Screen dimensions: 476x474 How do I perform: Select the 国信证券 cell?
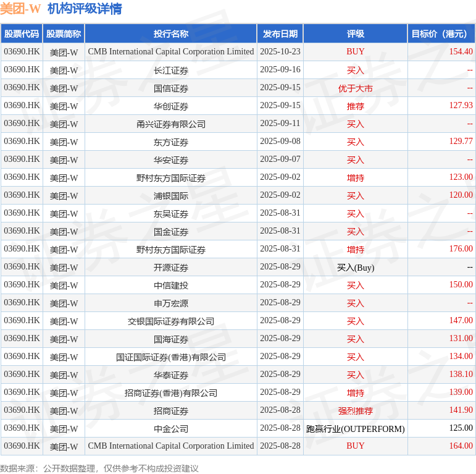(171, 88)
